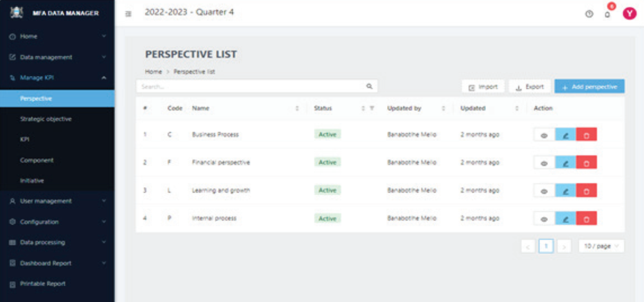Image resolution: width=644 pixels, height=302 pixels.
Task: Open Printable Report in the sidebar
Action: 57,284
